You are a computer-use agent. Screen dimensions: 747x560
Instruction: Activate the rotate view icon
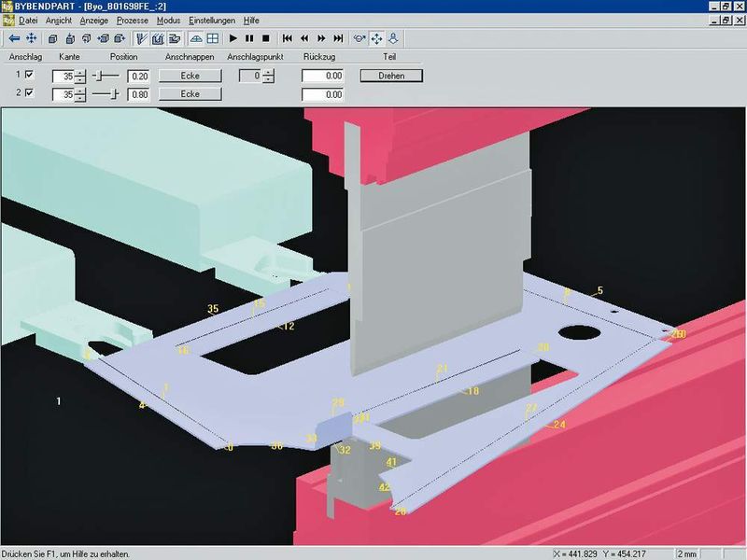(x=359, y=38)
